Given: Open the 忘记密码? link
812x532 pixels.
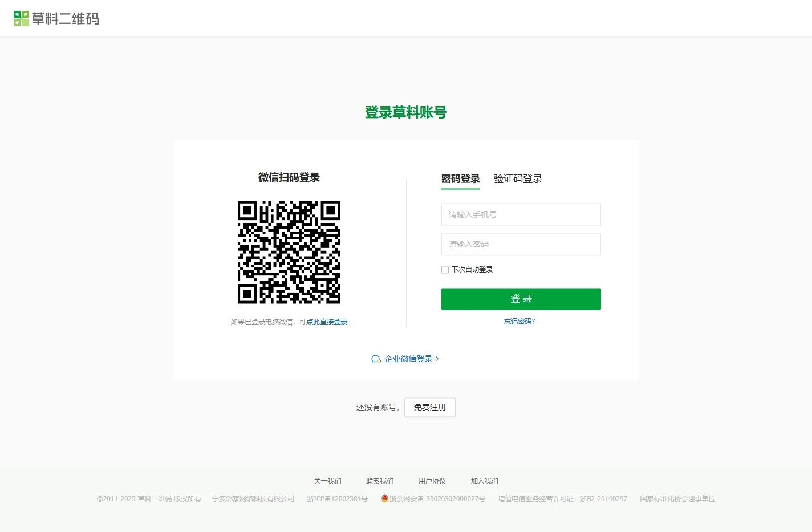Looking at the screenshot, I should [519, 322].
